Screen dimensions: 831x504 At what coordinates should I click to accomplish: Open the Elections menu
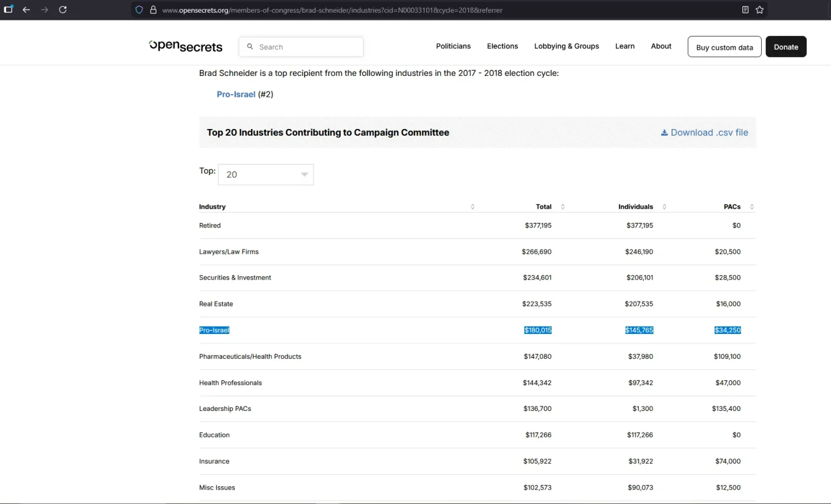[x=502, y=47]
